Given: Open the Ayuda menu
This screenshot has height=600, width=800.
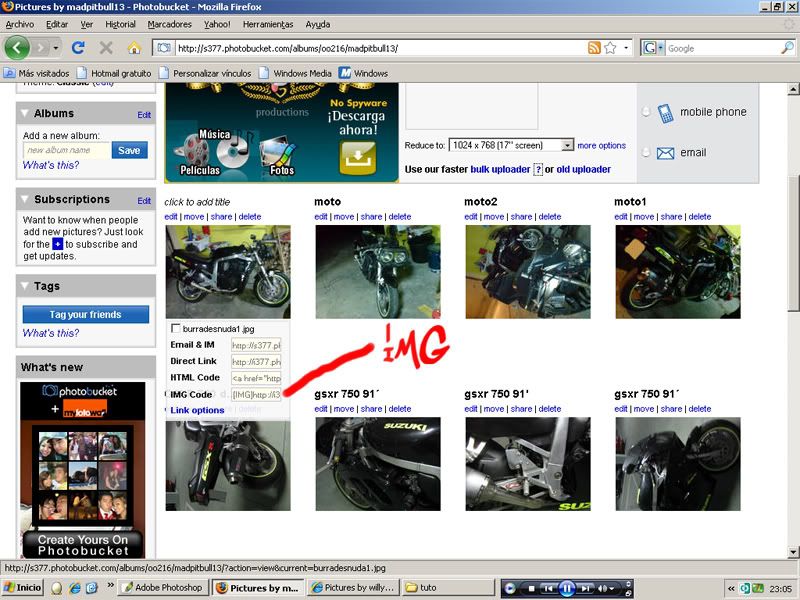Looking at the screenshot, I should click(x=317, y=24).
